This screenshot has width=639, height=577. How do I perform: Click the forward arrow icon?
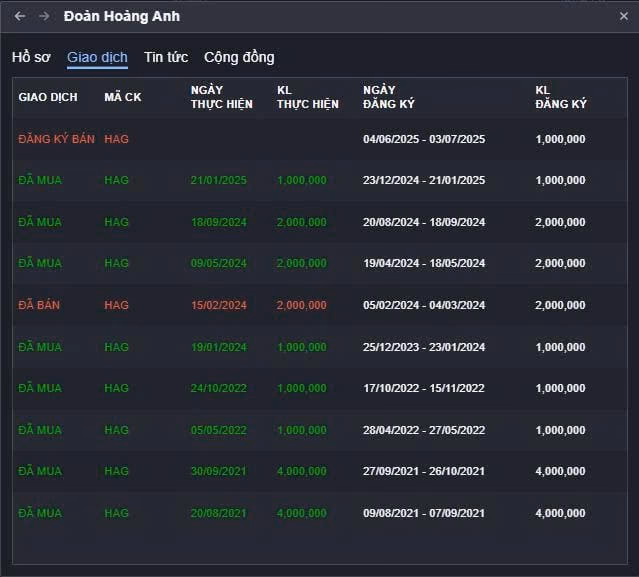point(44,16)
